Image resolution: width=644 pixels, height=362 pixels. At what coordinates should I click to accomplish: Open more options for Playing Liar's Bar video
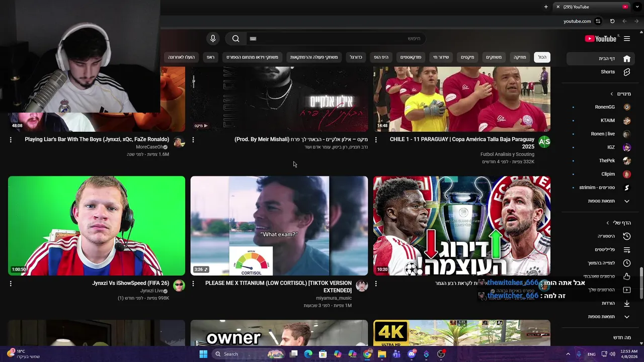point(11,140)
